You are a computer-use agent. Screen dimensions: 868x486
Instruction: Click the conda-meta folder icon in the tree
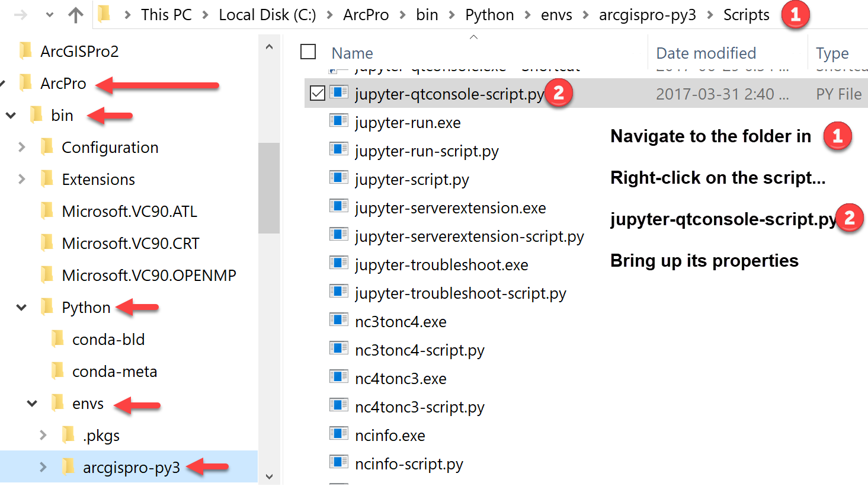pos(57,371)
